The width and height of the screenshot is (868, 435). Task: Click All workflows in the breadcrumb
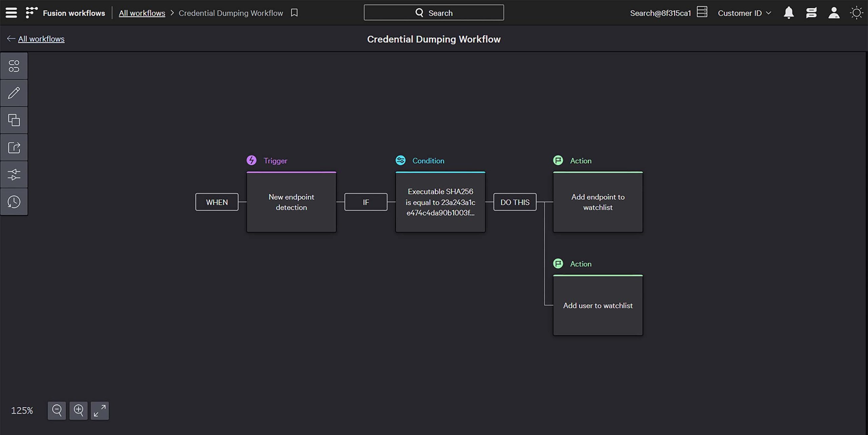coord(142,13)
